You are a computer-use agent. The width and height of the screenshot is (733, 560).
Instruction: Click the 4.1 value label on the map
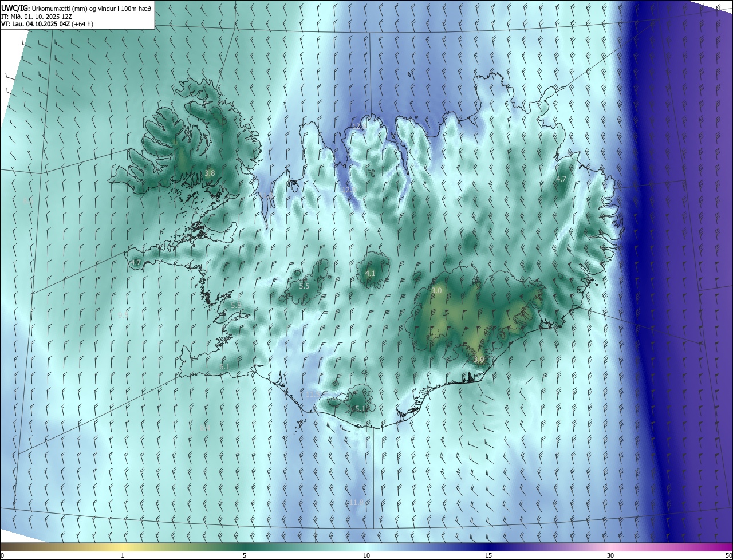click(371, 274)
